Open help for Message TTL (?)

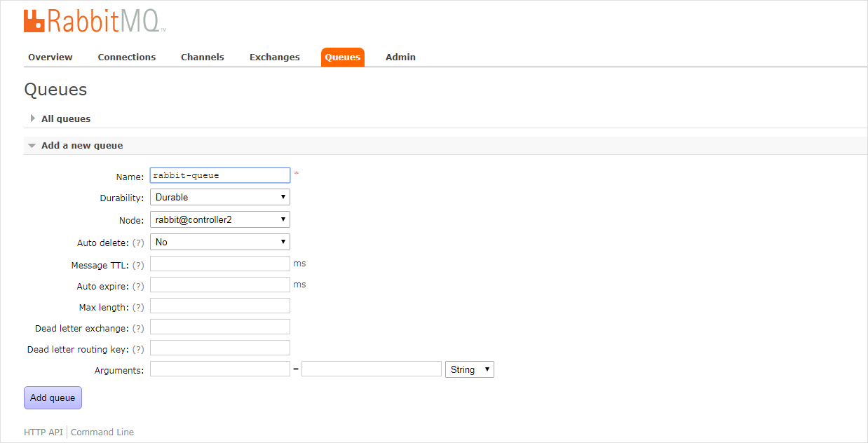(138, 266)
